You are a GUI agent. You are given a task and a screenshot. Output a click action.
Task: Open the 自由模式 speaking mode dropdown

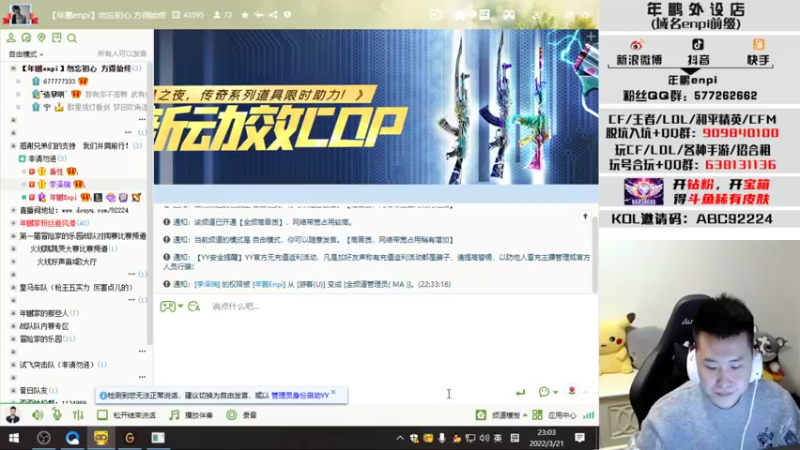coord(26,54)
